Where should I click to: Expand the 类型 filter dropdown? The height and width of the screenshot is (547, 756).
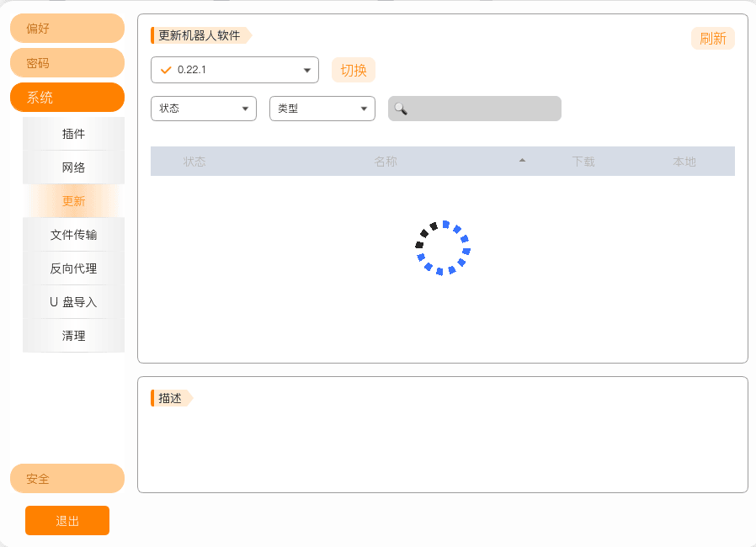click(x=322, y=109)
